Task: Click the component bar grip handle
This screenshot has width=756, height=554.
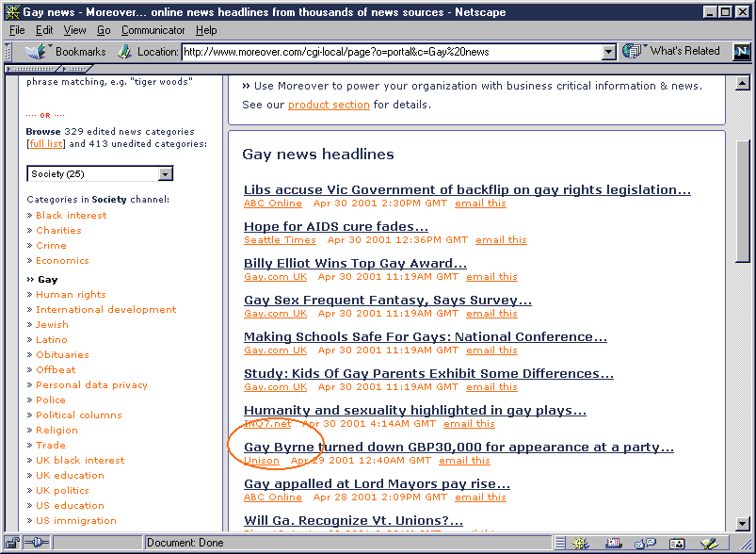Action: pyautogui.click(x=559, y=544)
